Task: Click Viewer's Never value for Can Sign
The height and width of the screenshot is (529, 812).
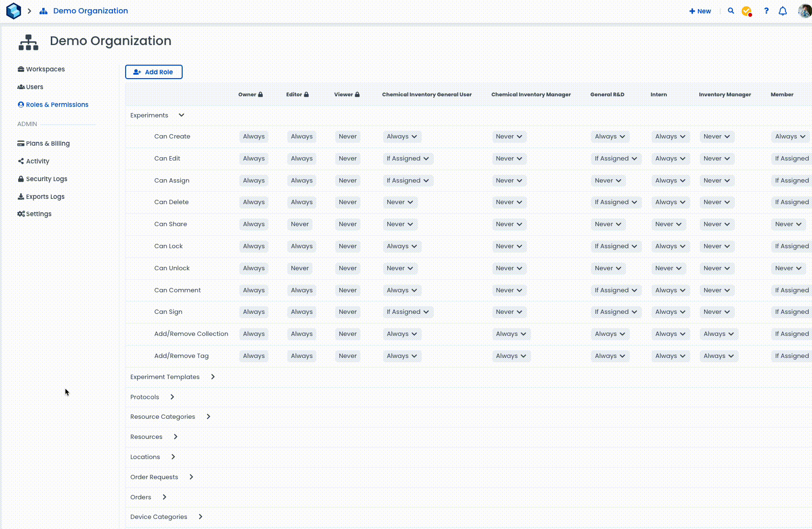Action: point(348,312)
